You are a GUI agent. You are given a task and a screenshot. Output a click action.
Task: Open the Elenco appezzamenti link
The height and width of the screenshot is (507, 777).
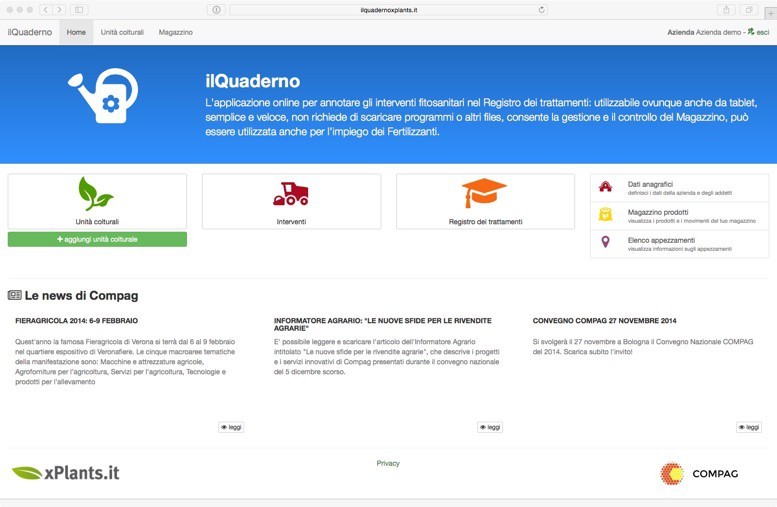point(661,240)
